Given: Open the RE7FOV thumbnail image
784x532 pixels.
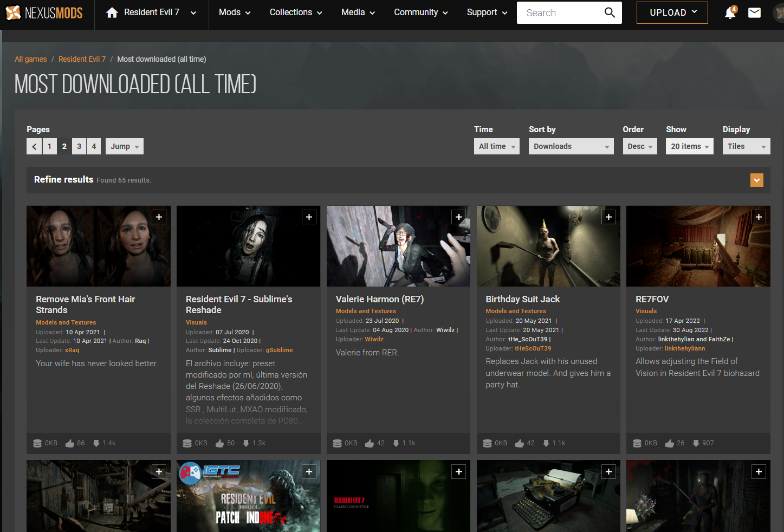Looking at the screenshot, I should tap(698, 246).
